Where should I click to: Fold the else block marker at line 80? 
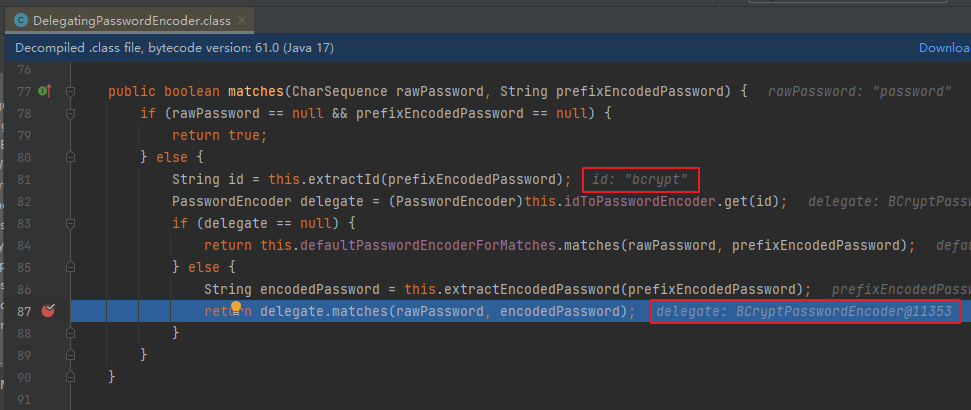click(70, 157)
